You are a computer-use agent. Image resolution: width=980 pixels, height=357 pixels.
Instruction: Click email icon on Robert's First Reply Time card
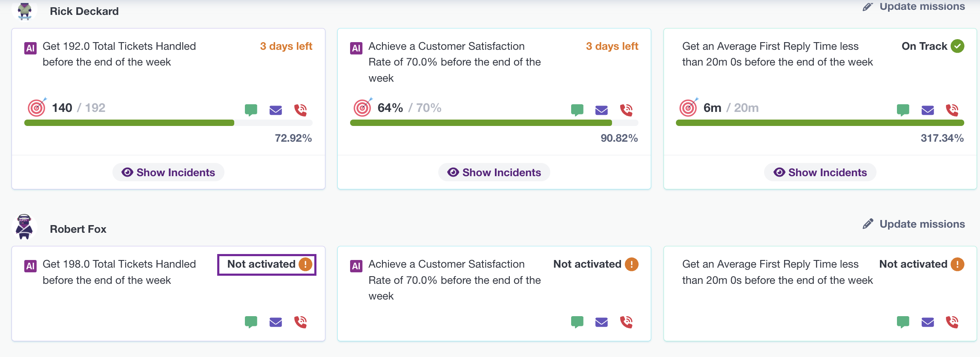pyautogui.click(x=928, y=322)
